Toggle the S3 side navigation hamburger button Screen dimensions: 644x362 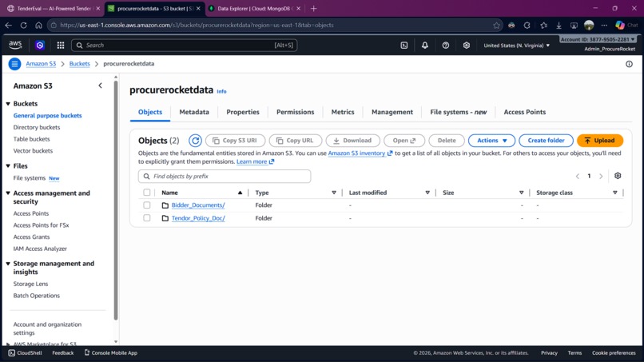point(14,64)
